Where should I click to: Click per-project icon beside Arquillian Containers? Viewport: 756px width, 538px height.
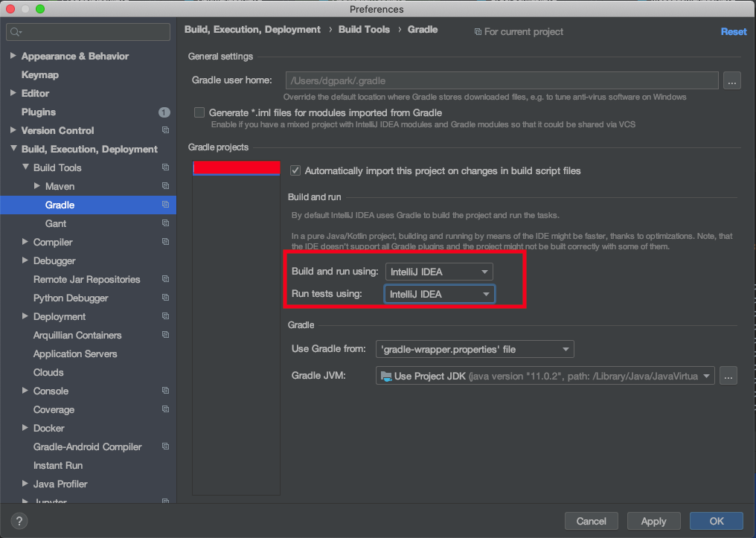(x=165, y=335)
